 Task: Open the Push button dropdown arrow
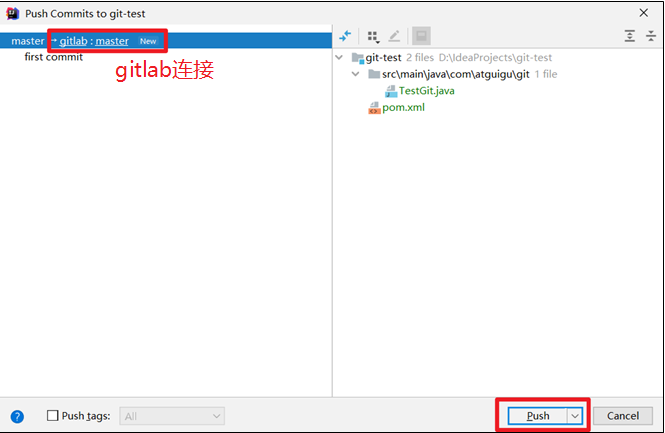(575, 416)
